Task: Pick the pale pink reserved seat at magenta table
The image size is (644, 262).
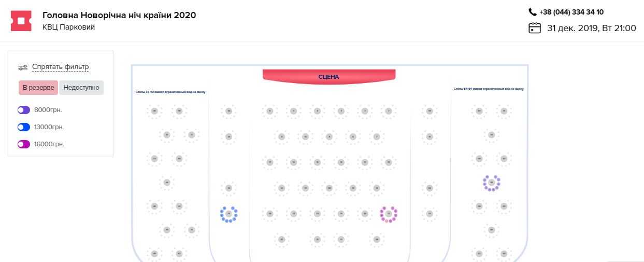Action: point(386,220)
